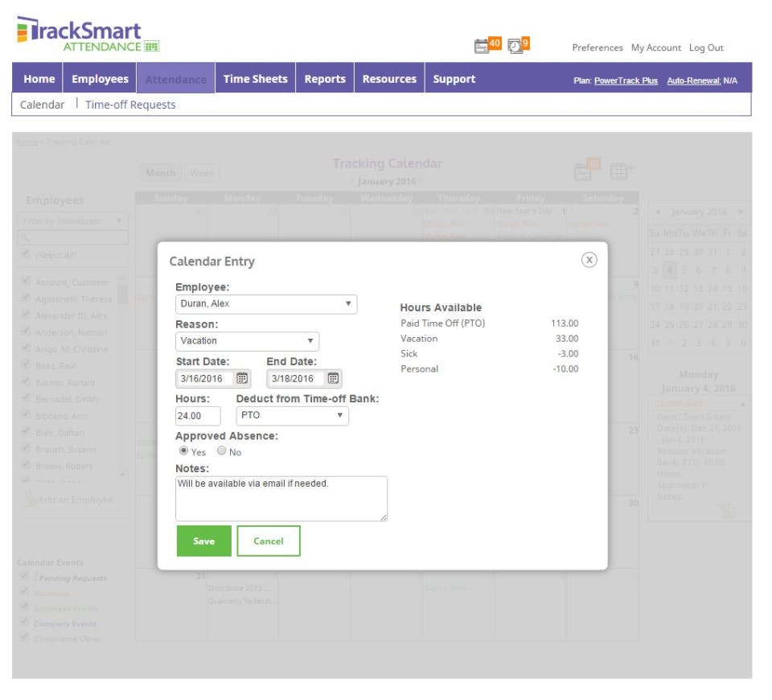Click the PowerTrack Plus plan link

pyautogui.click(x=626, y=80)
